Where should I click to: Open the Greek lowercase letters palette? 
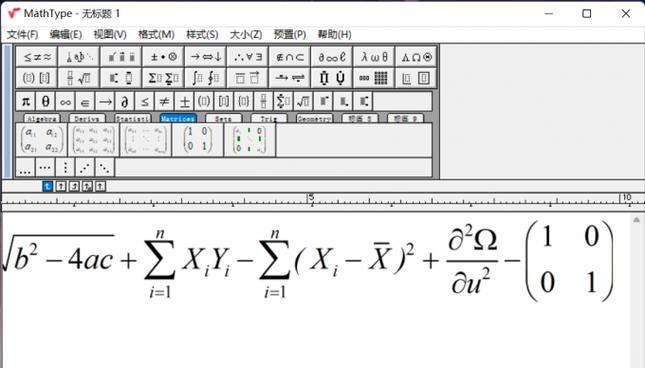click(374, 57)
